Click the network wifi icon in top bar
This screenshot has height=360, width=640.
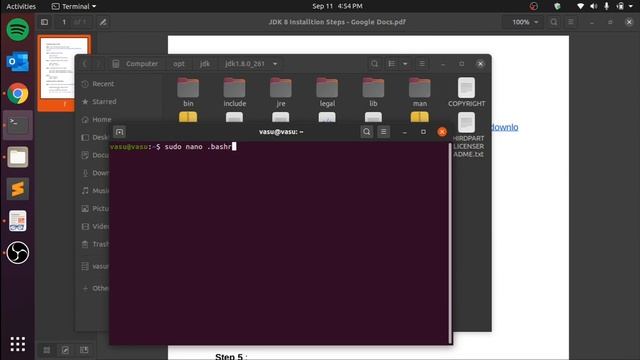(580, 6)
